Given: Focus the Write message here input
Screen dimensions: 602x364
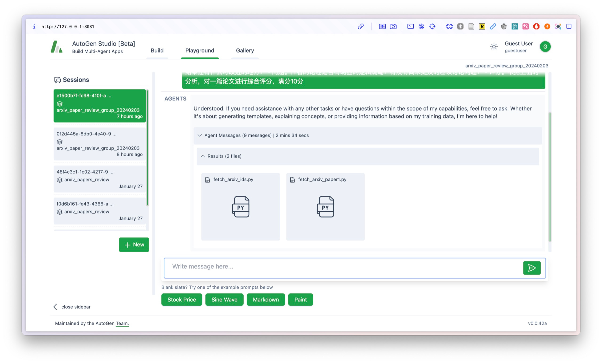Looking at the screenshot, I should pyautogui.click(x=342, y=266).
